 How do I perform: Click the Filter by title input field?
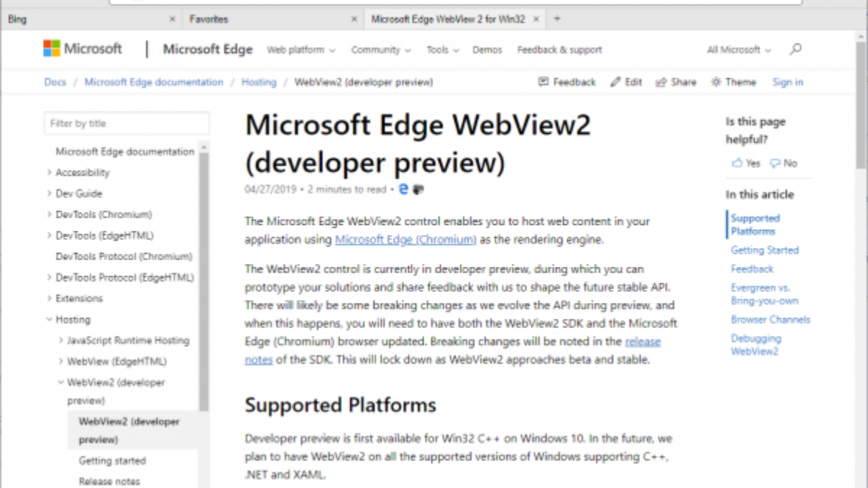pyautogui.click(x=127, y=124)
